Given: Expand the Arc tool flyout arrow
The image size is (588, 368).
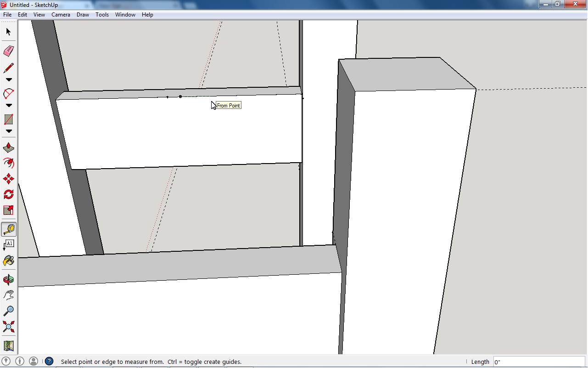Looking at the screenshot, I should tap(8, 105).
